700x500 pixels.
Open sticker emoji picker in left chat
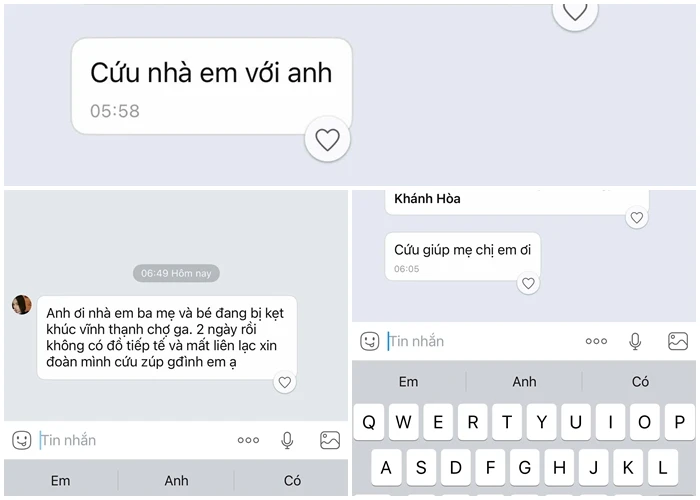(21, 440)
